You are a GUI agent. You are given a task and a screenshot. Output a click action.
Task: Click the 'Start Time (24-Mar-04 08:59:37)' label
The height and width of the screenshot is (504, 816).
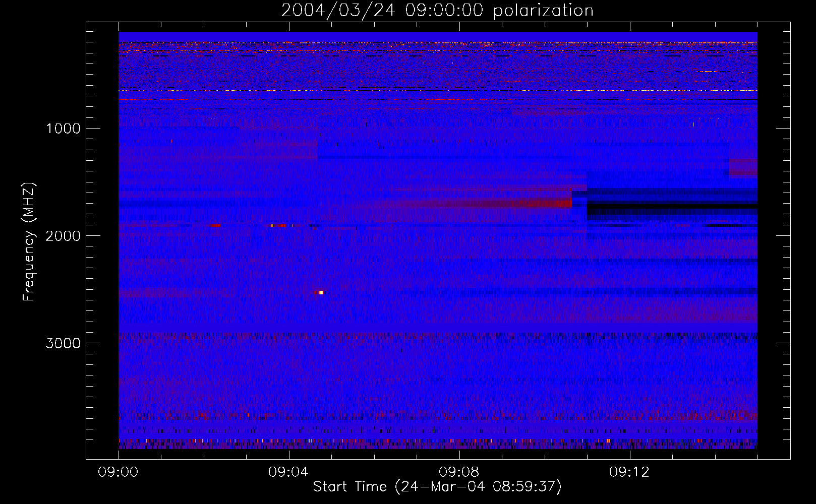pos(437,486)
